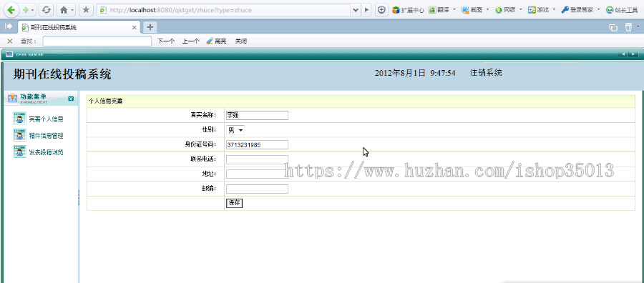Click the go arrow beside the address bar
The height and width of the screenshot is (283, 644).
tap(367, 10)
